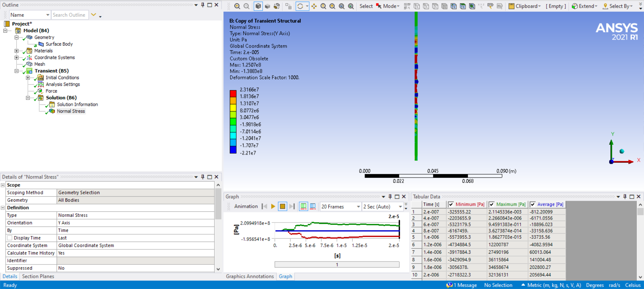The image size is (644, 289).
Task: Click the Extend selection icon
Action: click(575, 6)
